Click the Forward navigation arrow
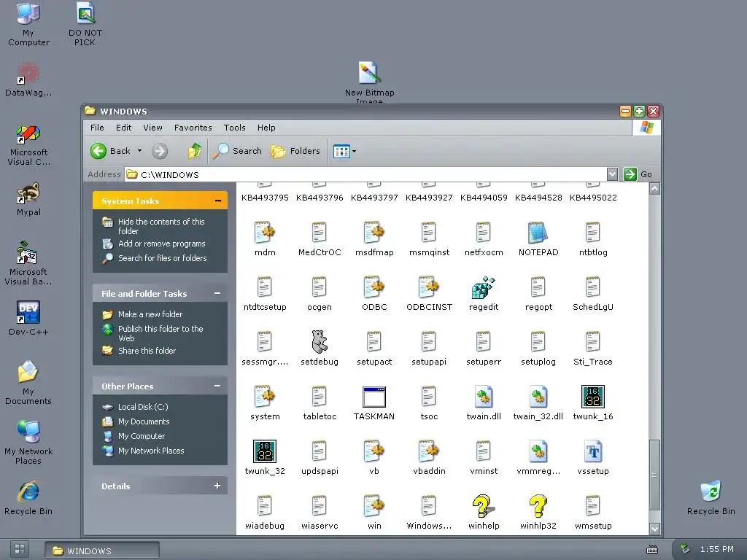Screen dimensions: 747x560 coord(160,152)
